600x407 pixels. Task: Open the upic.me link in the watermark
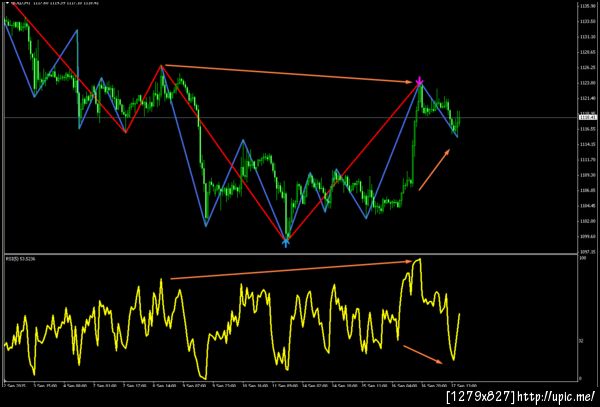click(556, 396)
